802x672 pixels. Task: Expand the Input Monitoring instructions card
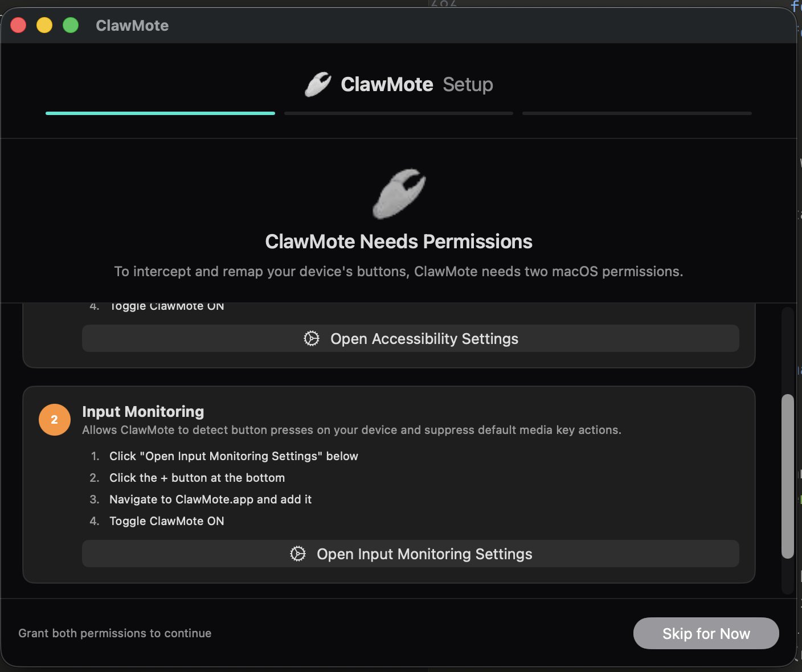click(x=389, y=484)
